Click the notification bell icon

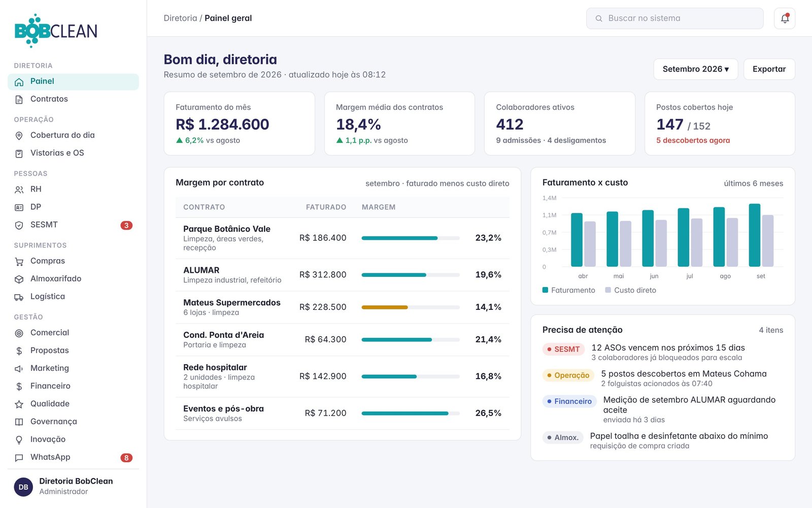784,18
